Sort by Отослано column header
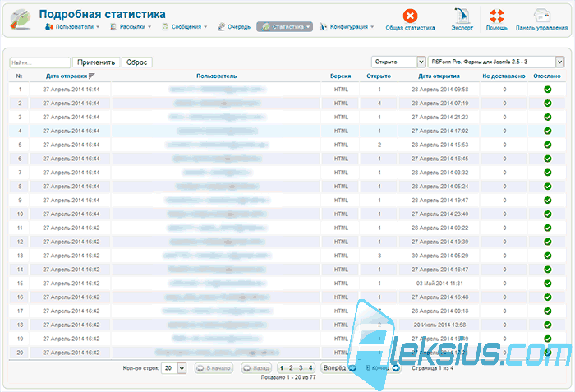Screen dimensions: 575x392 pos(547,76)
